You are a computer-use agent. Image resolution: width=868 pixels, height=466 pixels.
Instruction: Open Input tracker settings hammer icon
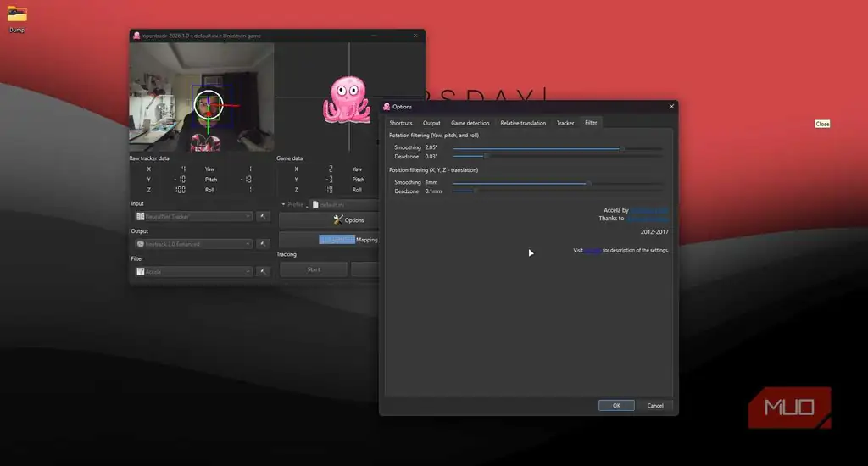click(x=263, y=216)
